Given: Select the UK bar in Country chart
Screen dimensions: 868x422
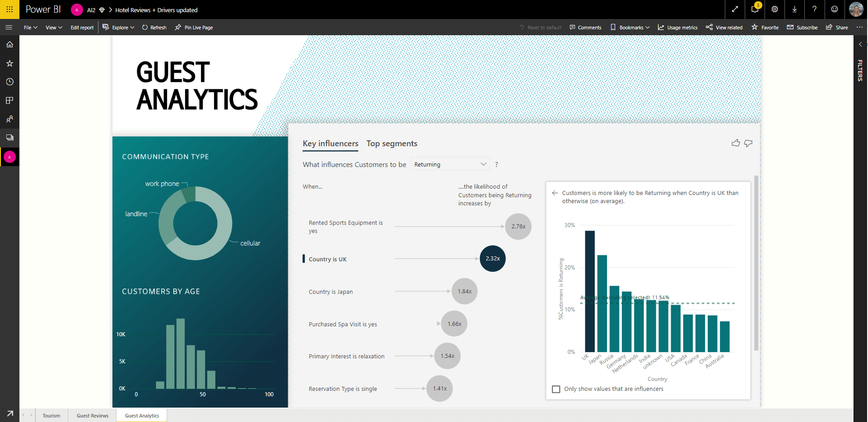Looking at the screenshot, I should click(590, 291).
